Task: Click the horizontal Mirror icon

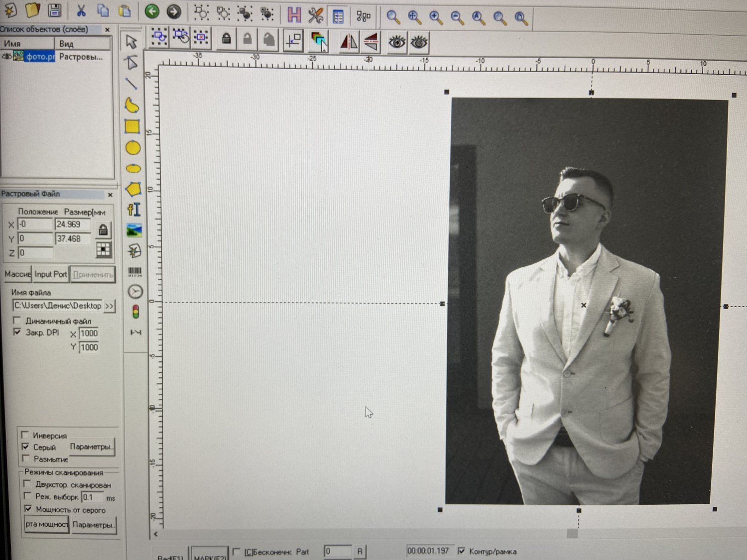Action: pyautogui.click(x=349, y=42)
